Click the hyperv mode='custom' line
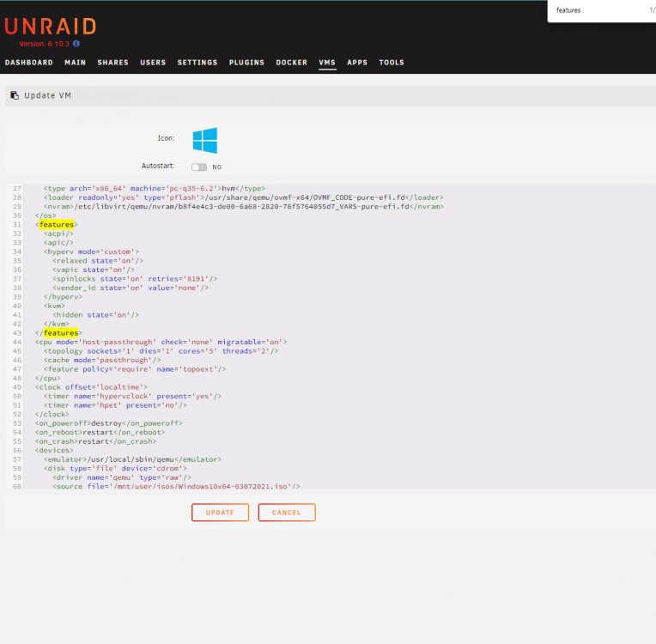The height and width of the screenshot is (644, 656). tap(91, 252)
